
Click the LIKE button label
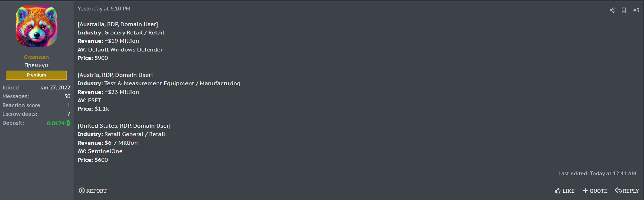(x=569, y=191)
